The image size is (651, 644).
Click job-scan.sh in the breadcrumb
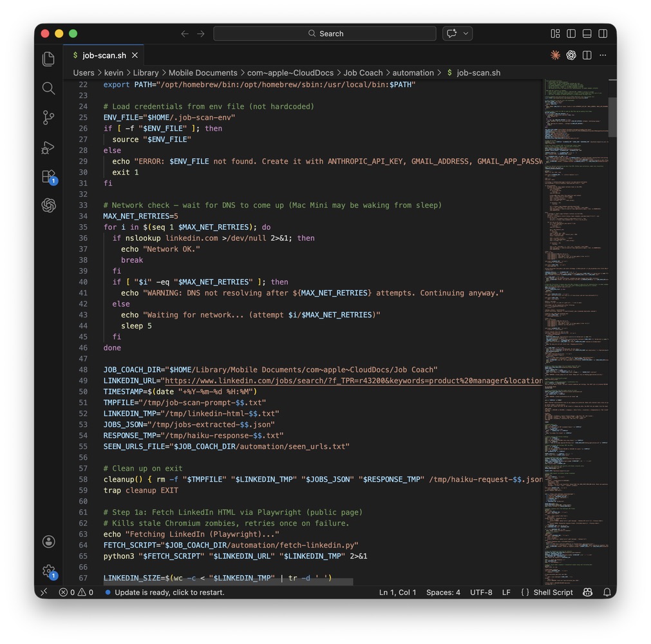tap(478, 73)
